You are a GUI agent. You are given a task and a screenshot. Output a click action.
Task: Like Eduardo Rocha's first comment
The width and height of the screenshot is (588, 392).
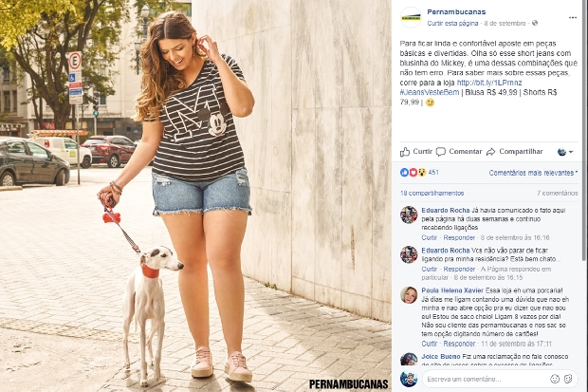[x=429, y=237]
